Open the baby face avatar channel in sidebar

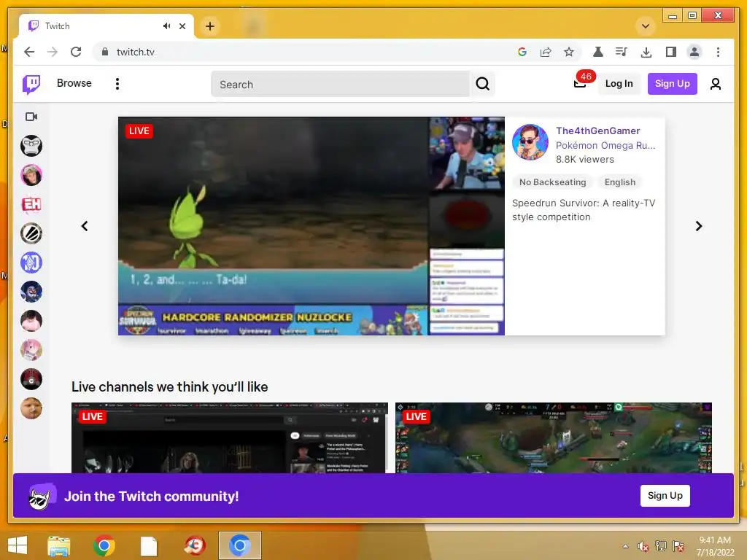pyautogui.click(x=31, y=408)
